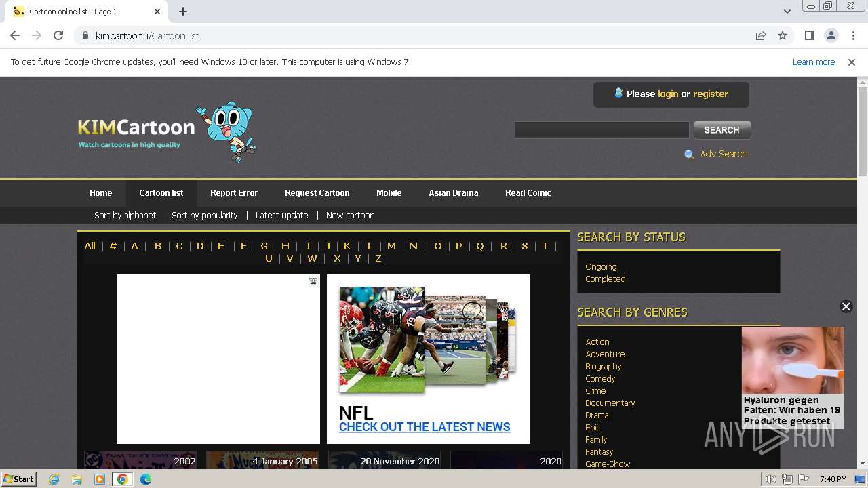Click CHECK OUT THE LATEST NEWS link
The width and height of the screenshot is (868, 488).
click(425, 427)
